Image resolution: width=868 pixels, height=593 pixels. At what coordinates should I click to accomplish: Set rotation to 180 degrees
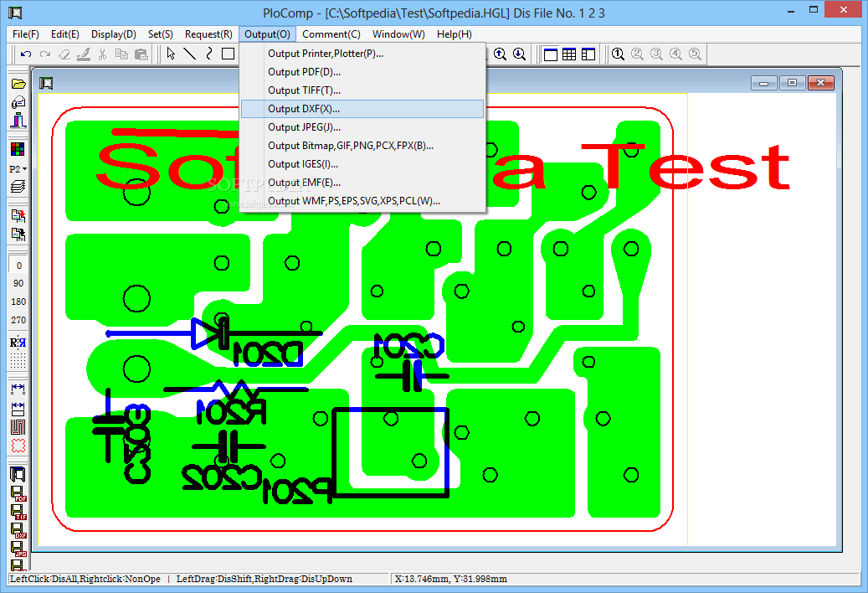[x=18, y=302]
